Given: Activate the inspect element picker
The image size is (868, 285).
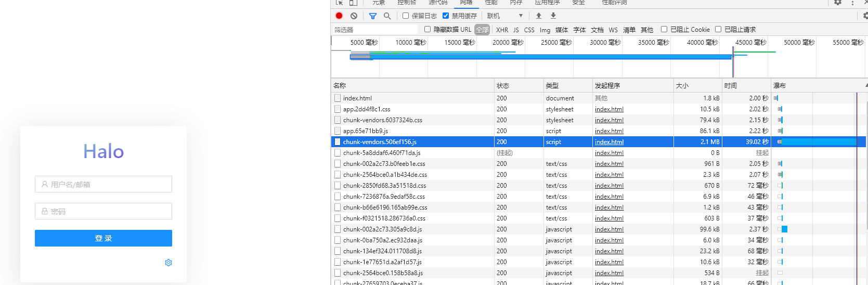Looking at the screenshot, I should coord(339,2).
